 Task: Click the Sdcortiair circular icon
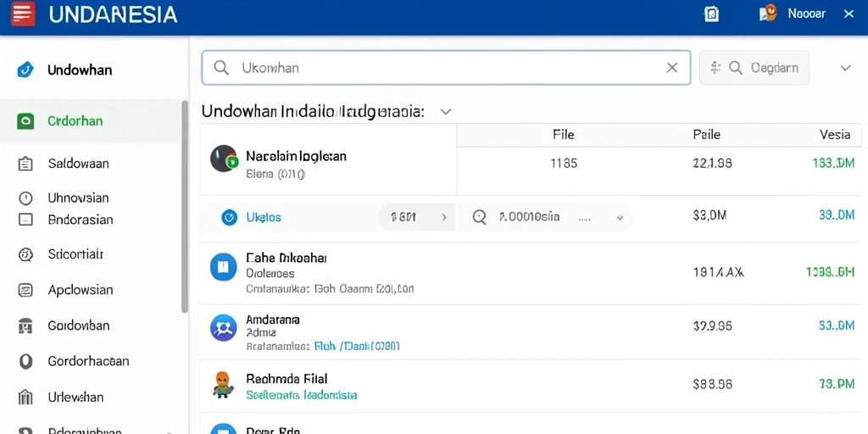click(x=25, y=254)
